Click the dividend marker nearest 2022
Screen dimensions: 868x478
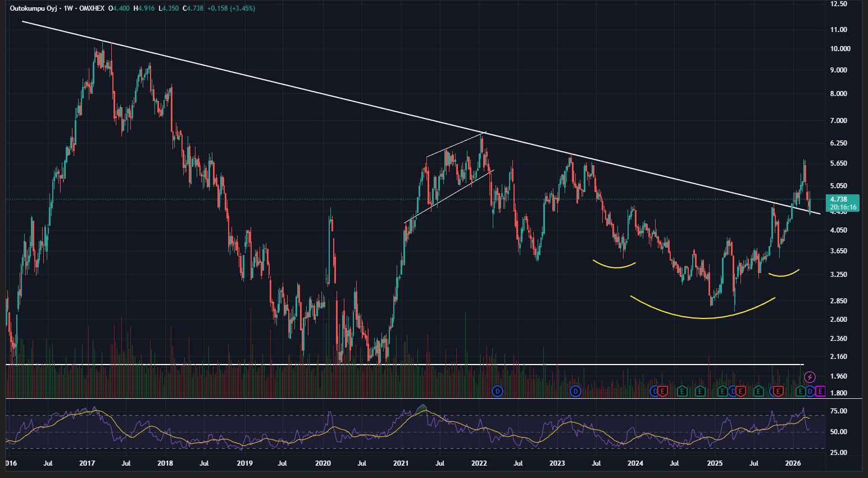(x=497, y=391)
